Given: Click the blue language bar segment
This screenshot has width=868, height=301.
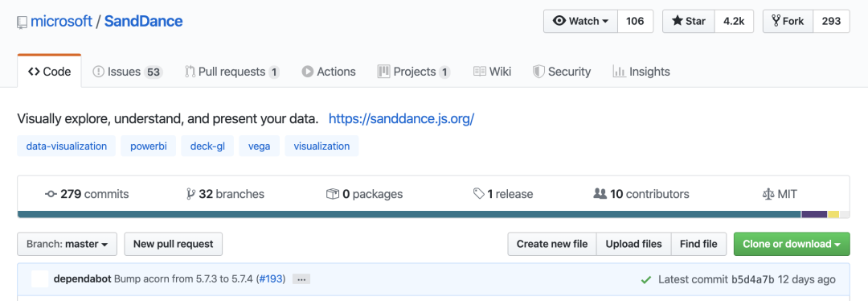Looking at the screenshot, I should pyautogui.click(x=409, y=215).
